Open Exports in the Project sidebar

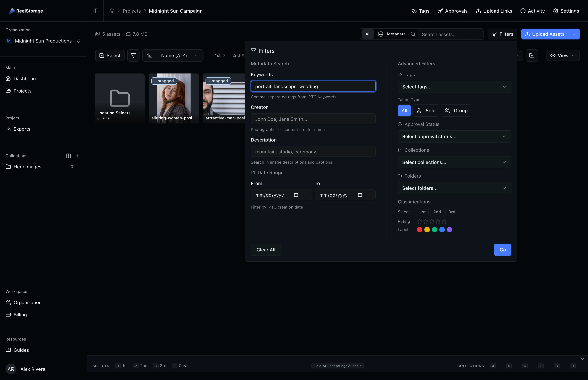[x=22, y=129]
